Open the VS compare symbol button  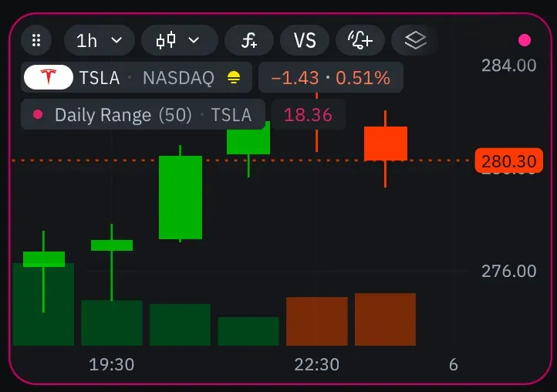click(305, 40)
